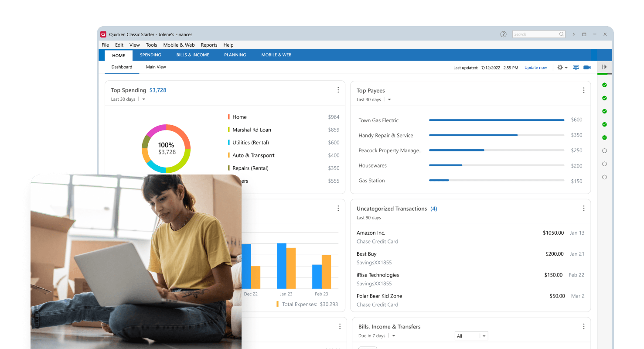Open the Uncategorized Transactions card options menu

pos(584,208)
